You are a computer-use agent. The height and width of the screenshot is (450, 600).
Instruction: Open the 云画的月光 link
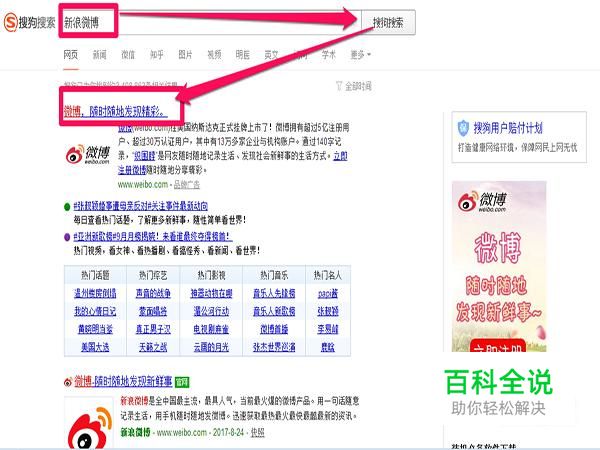[x=211, y=347]
